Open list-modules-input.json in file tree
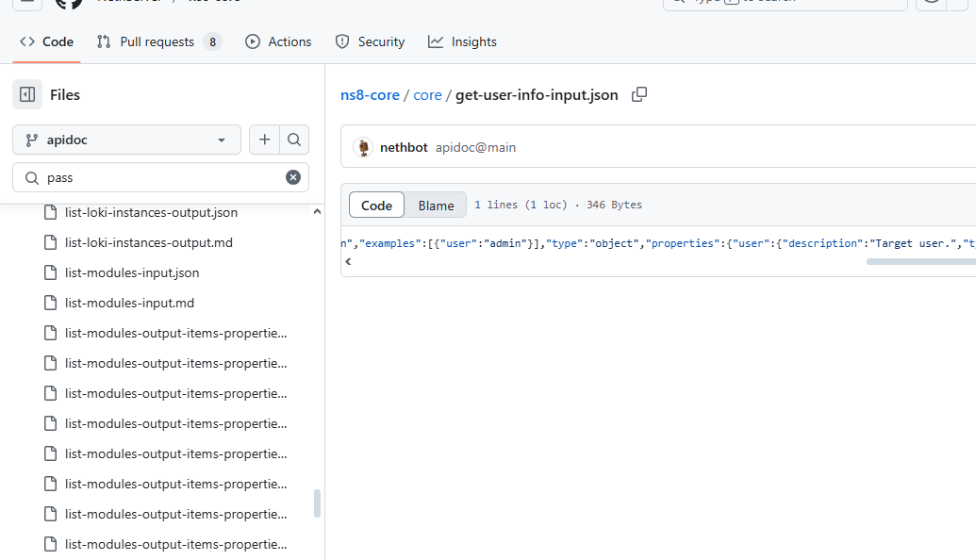Image resolution: width=976 pixels, height=560 pixels. [x=132, y=272]
